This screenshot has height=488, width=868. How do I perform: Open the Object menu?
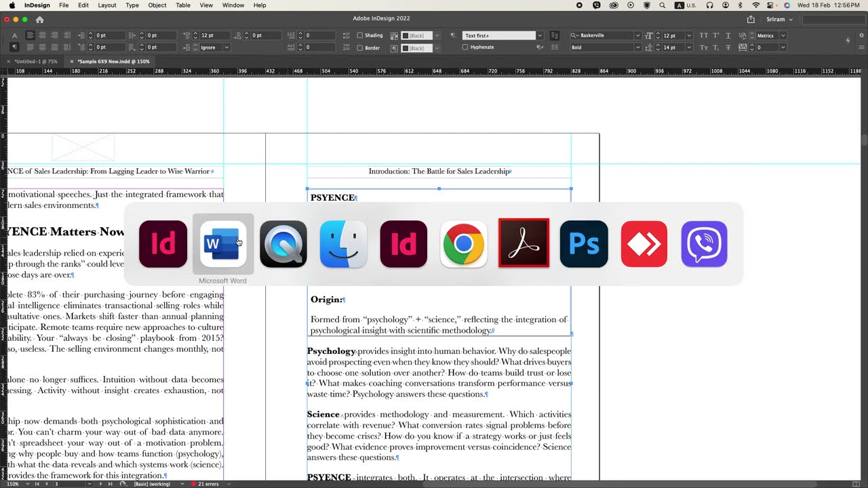coord(157,5)
